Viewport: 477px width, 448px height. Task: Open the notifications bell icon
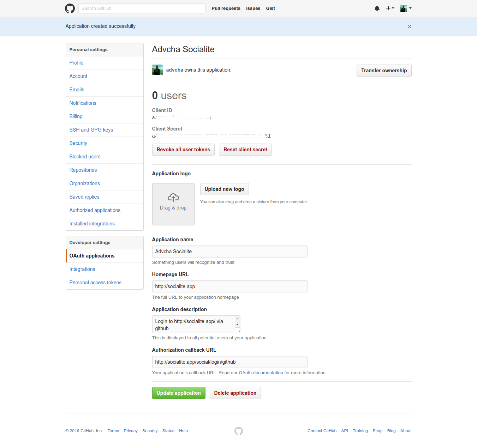[377, 8]
